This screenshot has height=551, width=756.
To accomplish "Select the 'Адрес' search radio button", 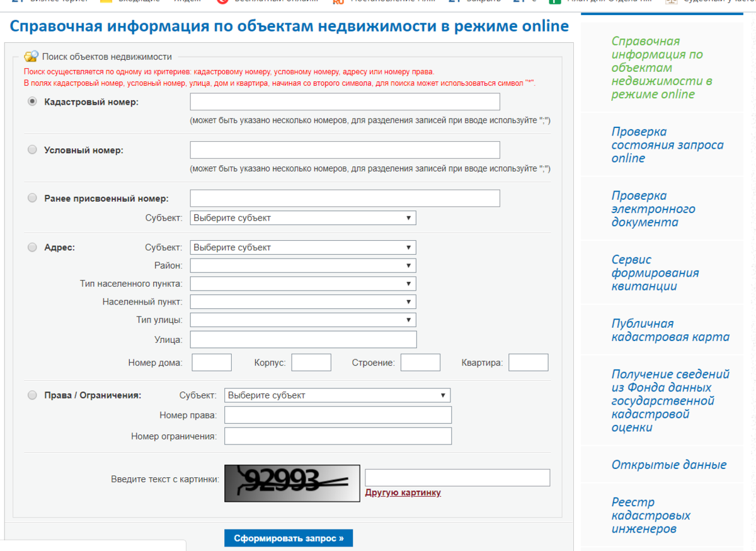I will coord(32,248).
